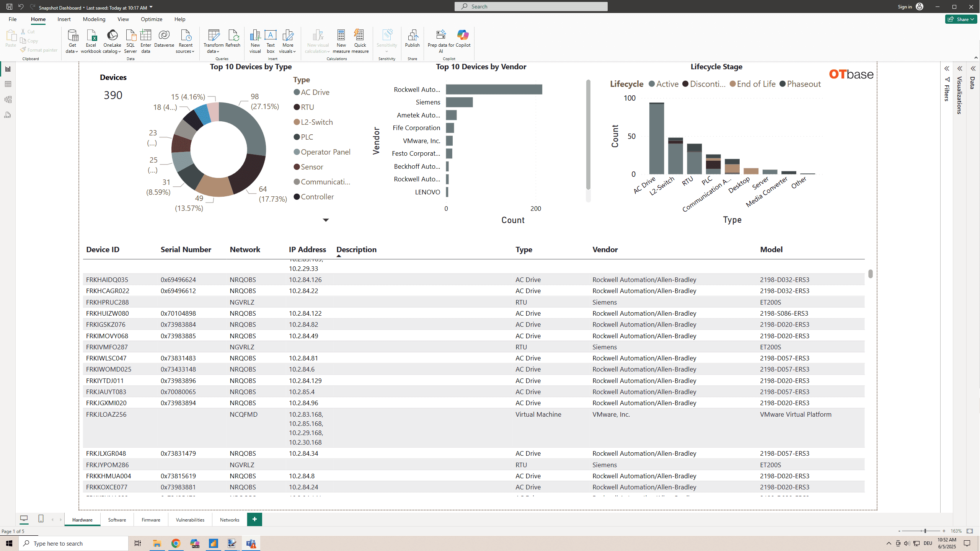The height and width of the screenshot is (551, 980).
Task: Switch to desktop layout icon
Action: pyautogui.click(x=24, y=519)
